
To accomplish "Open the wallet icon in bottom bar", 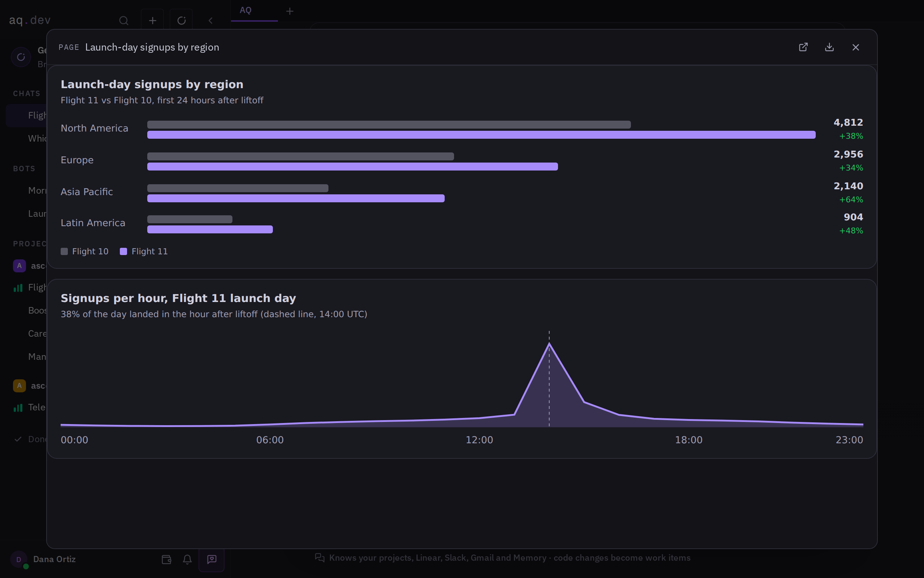I will click(166, 559).
